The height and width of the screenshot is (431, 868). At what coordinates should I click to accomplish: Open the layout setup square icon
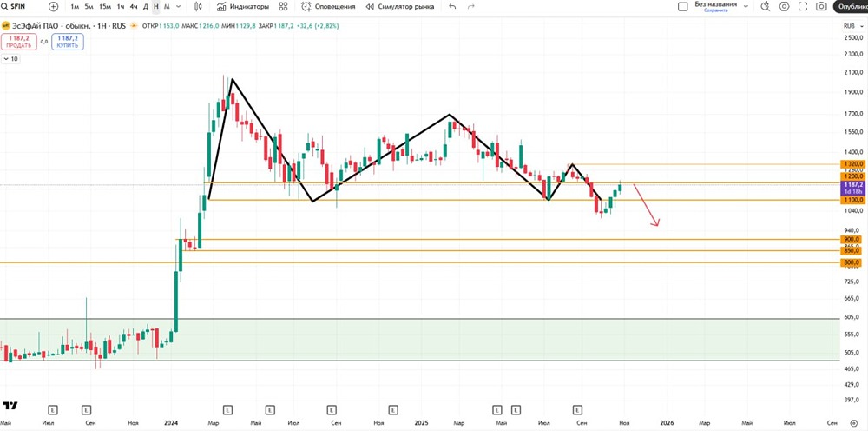pyautogui.click(x=683, y=7)
